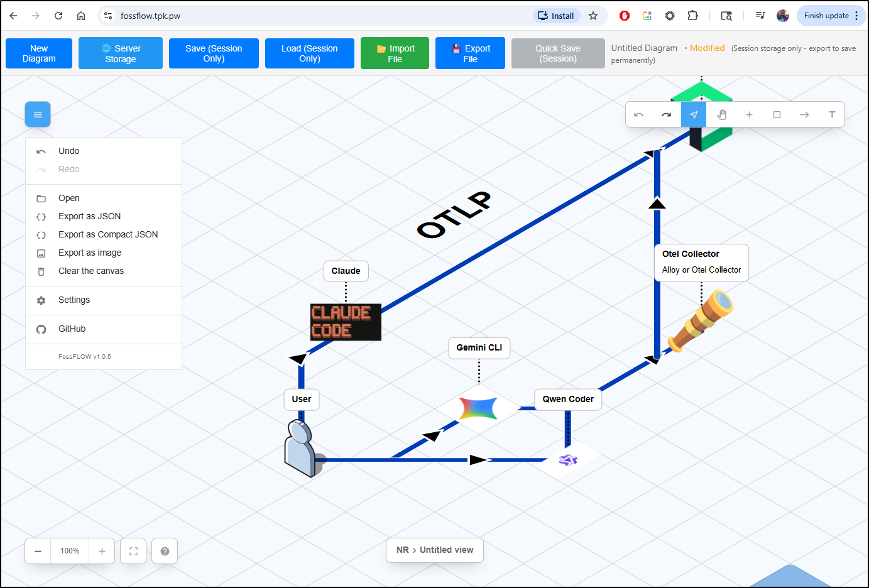Open Settings from the menu
Viewport: 869px width, 588px height.
pos(74,300)
